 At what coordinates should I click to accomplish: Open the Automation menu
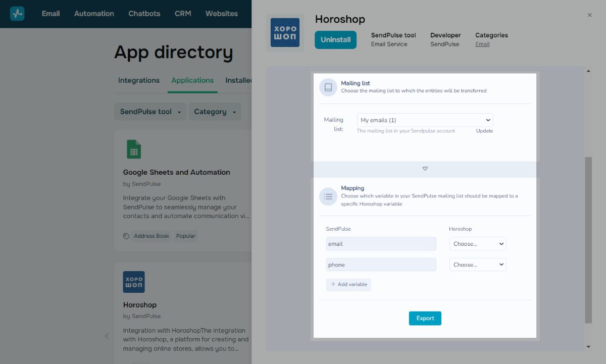94,14
